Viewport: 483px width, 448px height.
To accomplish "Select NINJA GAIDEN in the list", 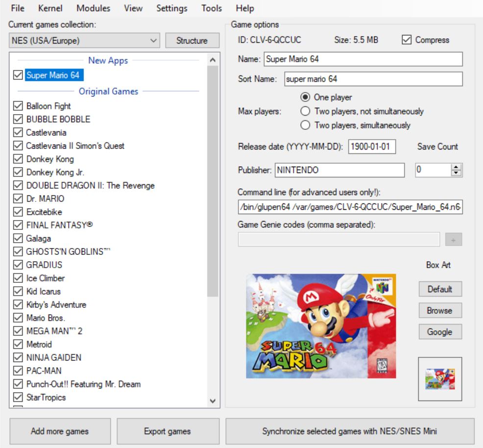I will [54, 358].
